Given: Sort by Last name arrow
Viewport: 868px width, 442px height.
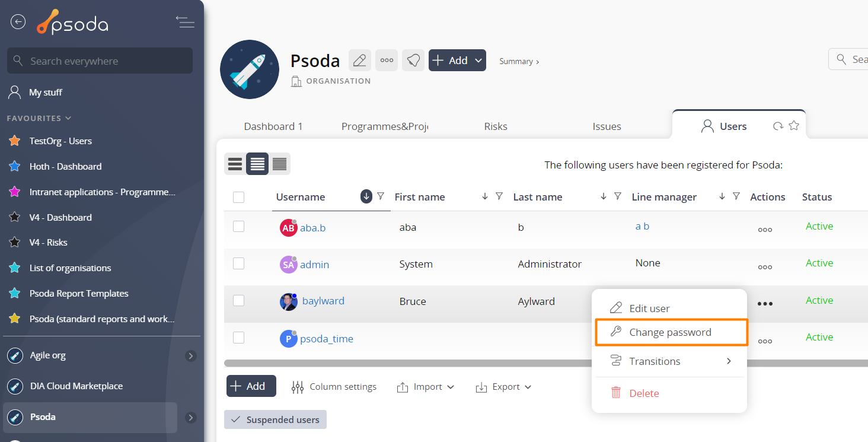Looking at the screenshot, I should (604, 196).
